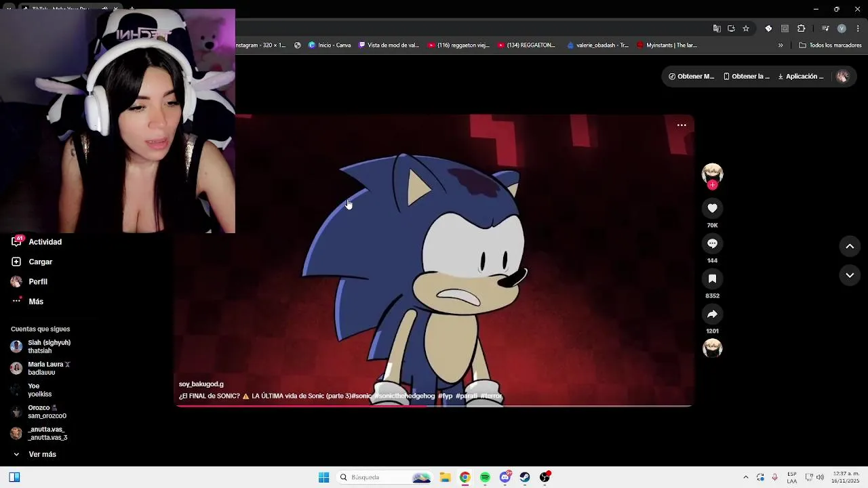
Task: Open the (134) REGGAETON... bookmark
Action: click(526, 45)
